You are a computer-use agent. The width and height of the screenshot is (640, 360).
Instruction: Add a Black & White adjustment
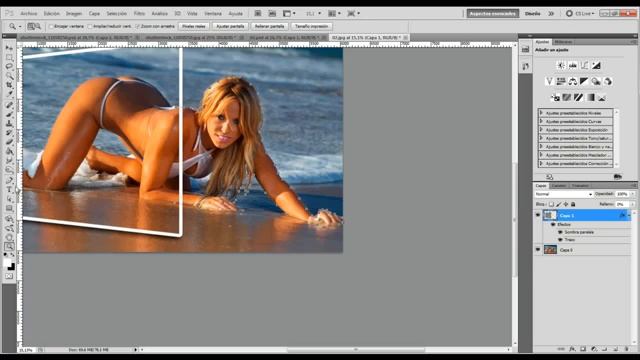coord(584,82)
